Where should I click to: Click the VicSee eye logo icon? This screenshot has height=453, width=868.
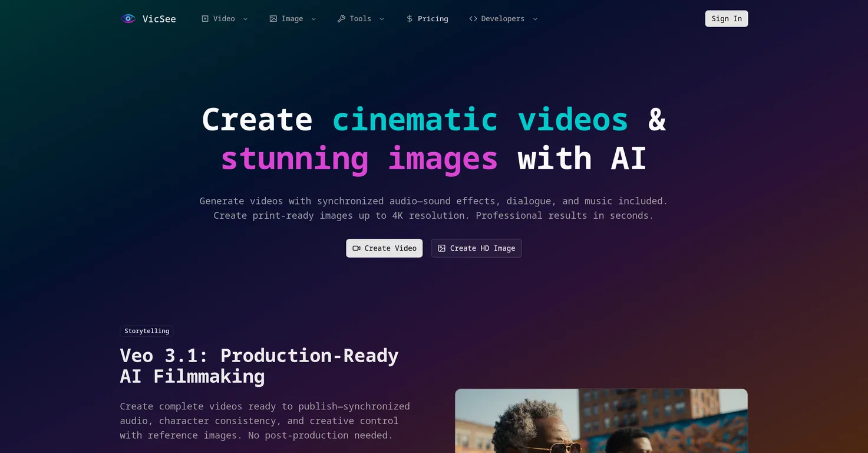[128, 19]
